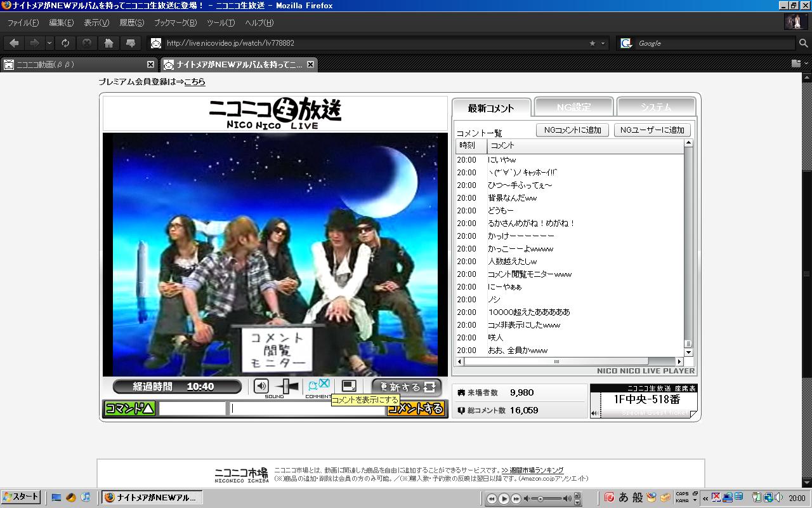
Task: Click the taskbar media player previous button
Action: point(492,499)
